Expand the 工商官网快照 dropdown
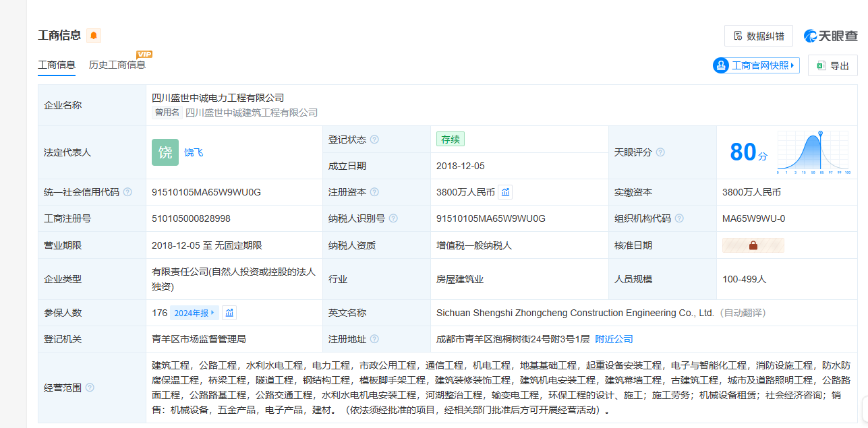The image size is (868, 428). pyautogui.click(x=756, y=65)
